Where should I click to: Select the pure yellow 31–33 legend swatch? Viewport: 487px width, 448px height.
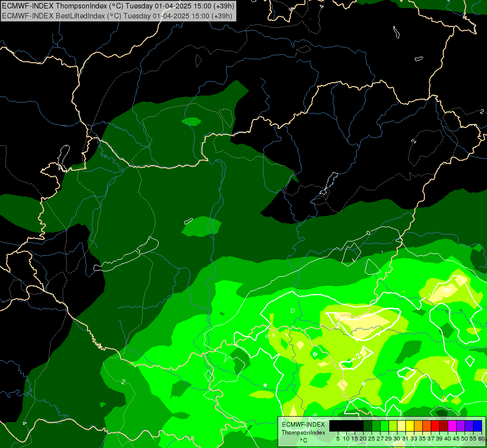click(410, 426)
